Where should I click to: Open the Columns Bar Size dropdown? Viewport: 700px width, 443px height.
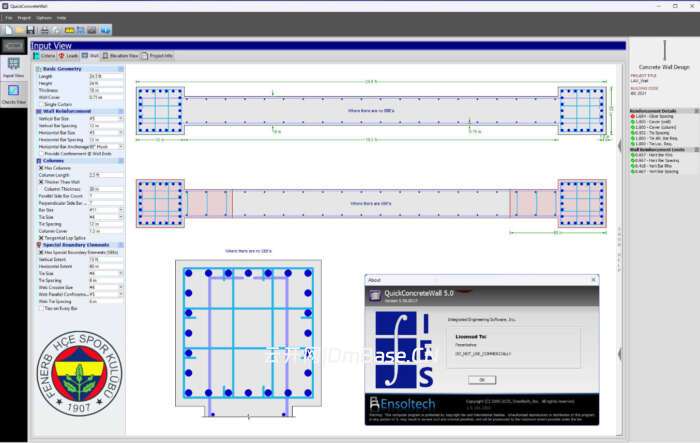(x=121, y=210)
